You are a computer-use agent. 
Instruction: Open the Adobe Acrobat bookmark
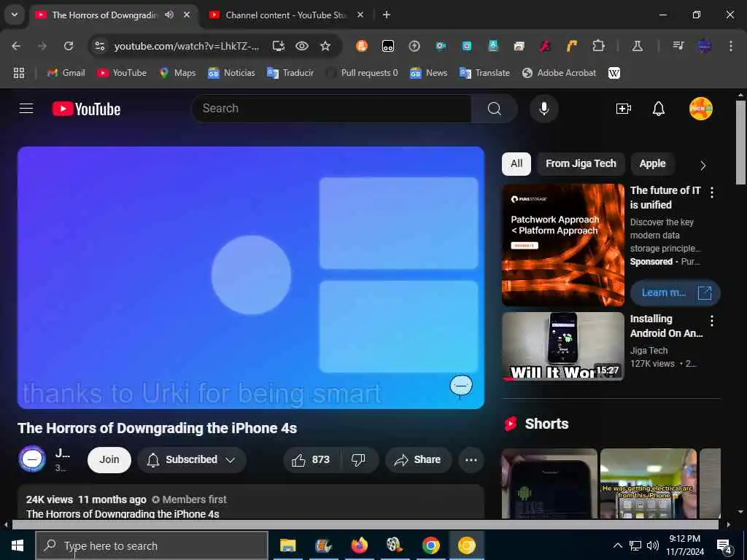pos(560,73)
